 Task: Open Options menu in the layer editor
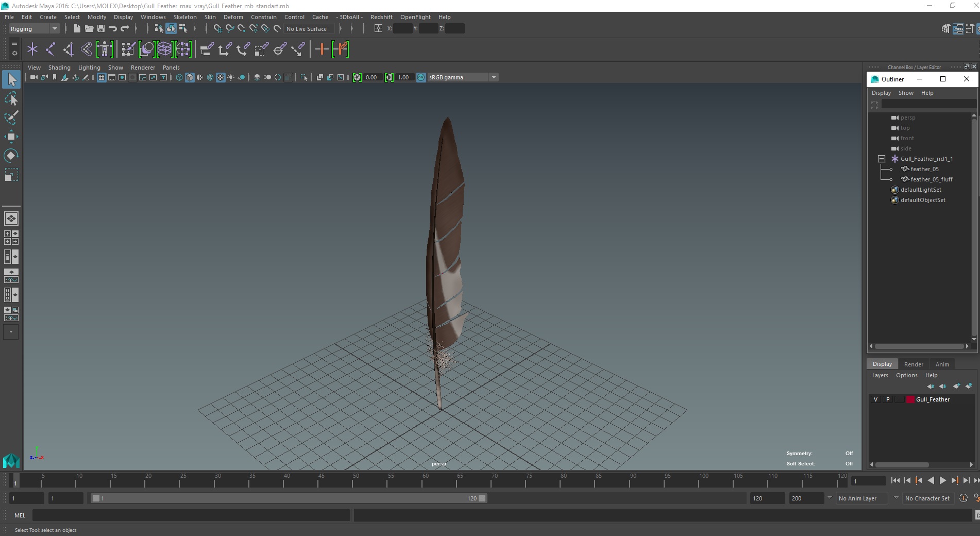click(906, 375)
